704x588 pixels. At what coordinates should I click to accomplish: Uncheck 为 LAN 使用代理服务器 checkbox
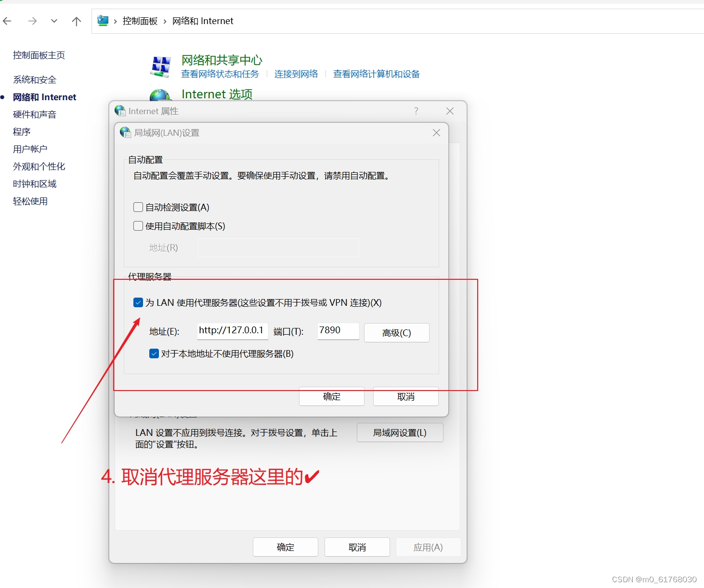tap(138, 302)
